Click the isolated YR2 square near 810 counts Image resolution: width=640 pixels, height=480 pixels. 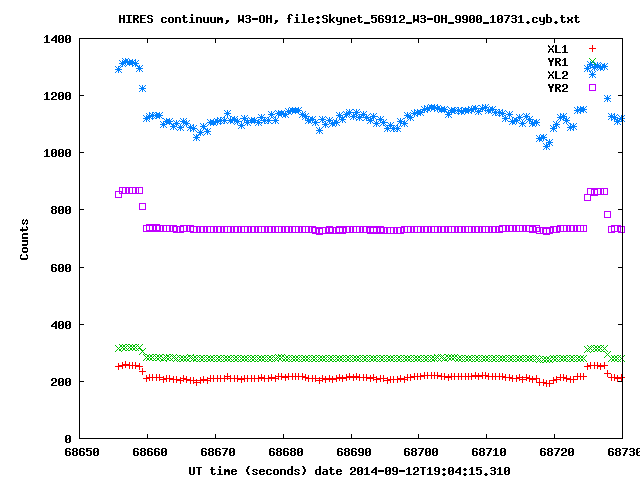coord(142,207)
